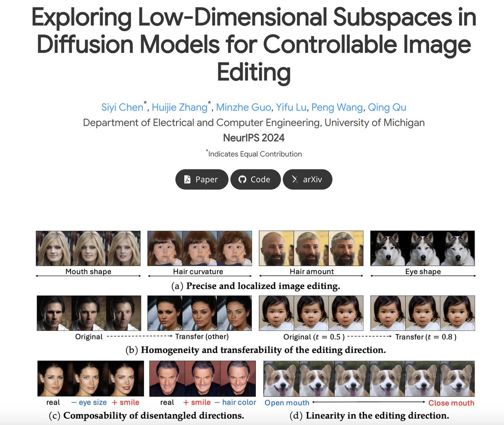Open author link Qing Qu
This screenshot has height=425, width=504.
coord(387,107)
